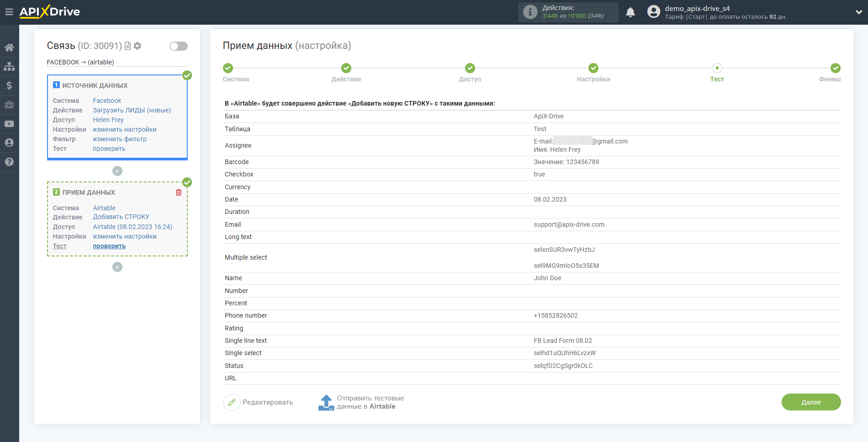868x442 pixels.
Task: Click support@apix-drive.com value
Action: pos(569,224)
